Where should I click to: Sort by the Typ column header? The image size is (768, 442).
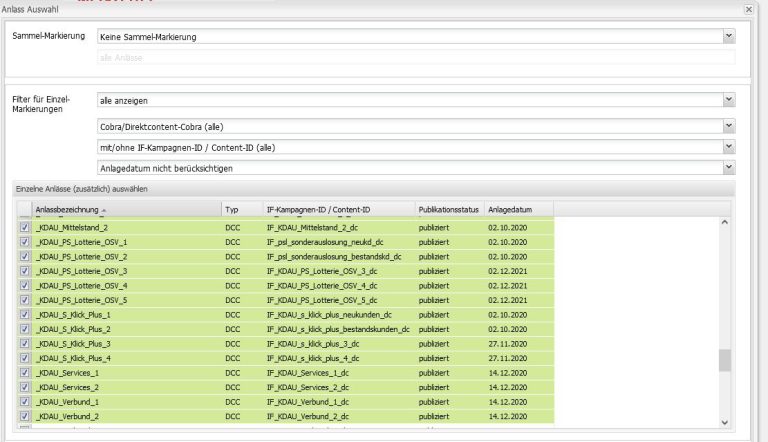(241, 209)
